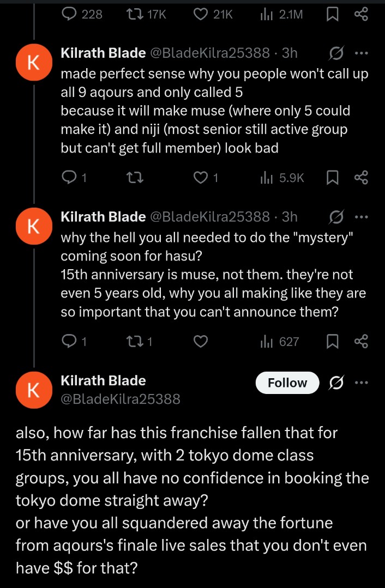
Task: Follow Kilrath Blade
Action: tap(287, 383)
